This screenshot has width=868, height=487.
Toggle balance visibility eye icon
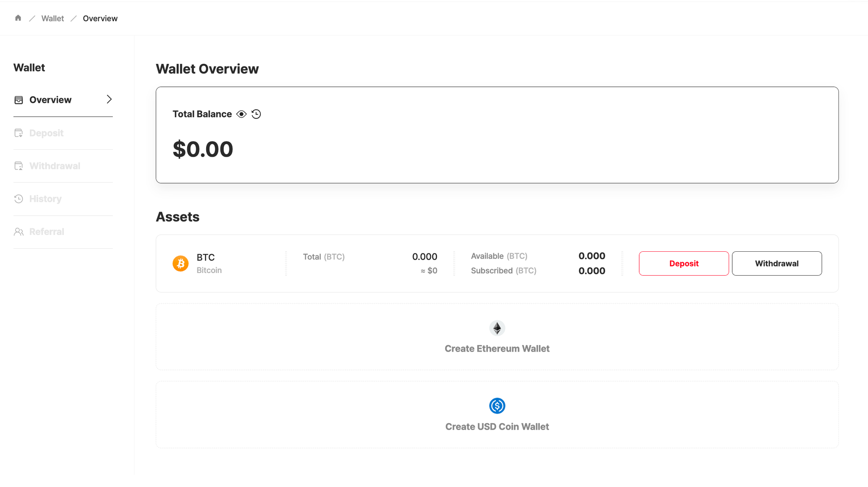click(x=242, y=114)
